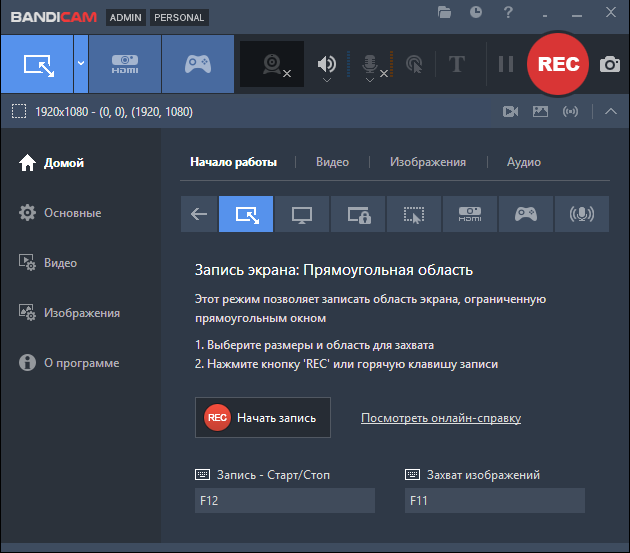Click the 1920x1080 capture area text
The width and height of the screenshot is (630, 553).
point(114,112)
